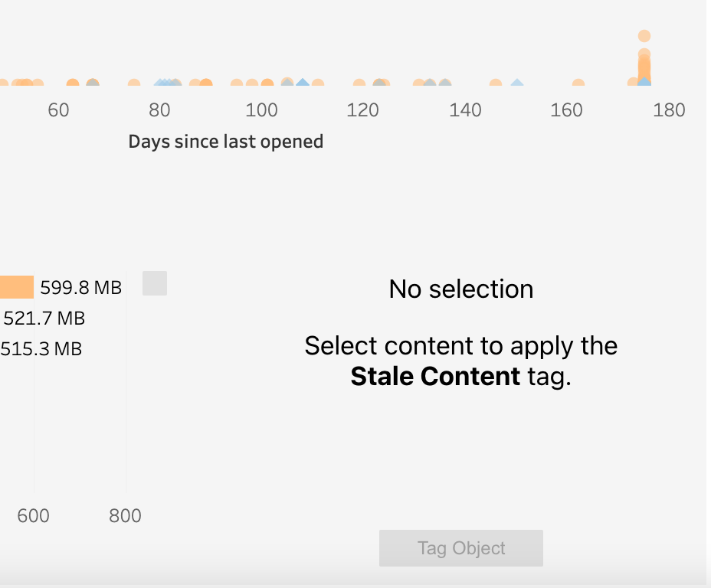The height and width of the screenshot is (588, 711).
Task: Select the orange dot near 162 days
Action: click(x=578, y=85)
